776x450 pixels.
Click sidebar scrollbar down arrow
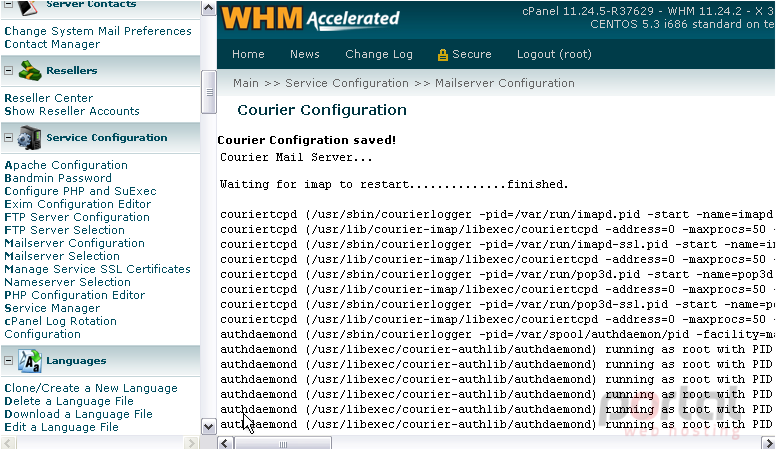coord(208,426)
